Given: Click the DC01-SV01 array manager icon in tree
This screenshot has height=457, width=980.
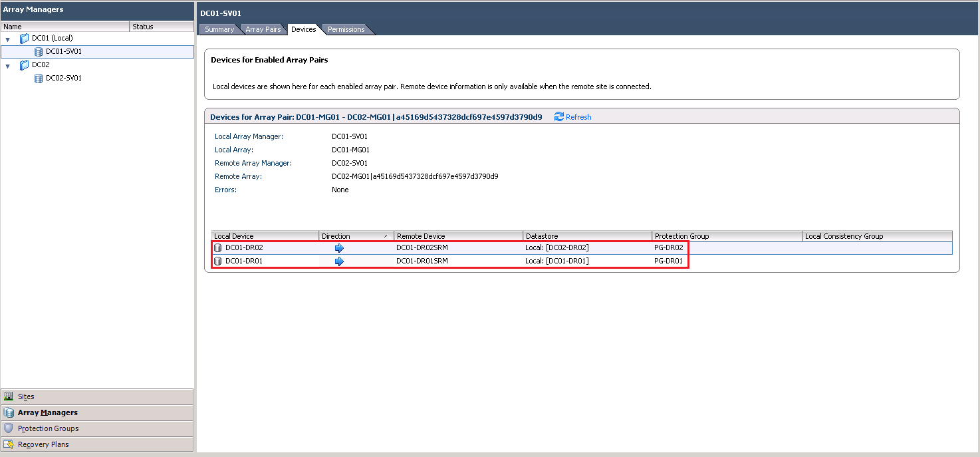Looking at the screenshot, I should 39,51.
